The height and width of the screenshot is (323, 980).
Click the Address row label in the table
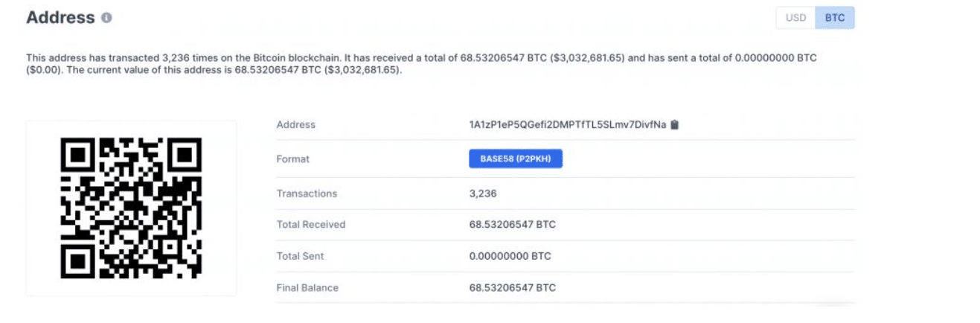pyautogui.click(x=296, y=125)
